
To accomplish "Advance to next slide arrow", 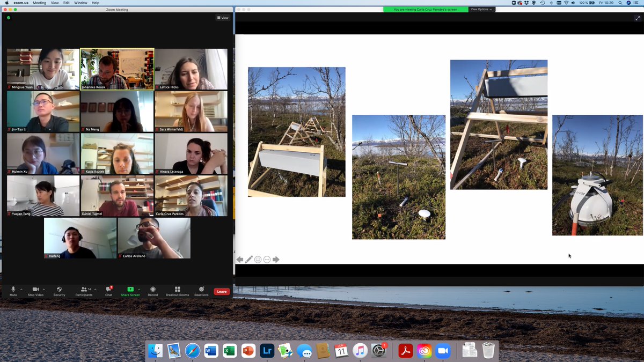I will (x=276, y=260).
